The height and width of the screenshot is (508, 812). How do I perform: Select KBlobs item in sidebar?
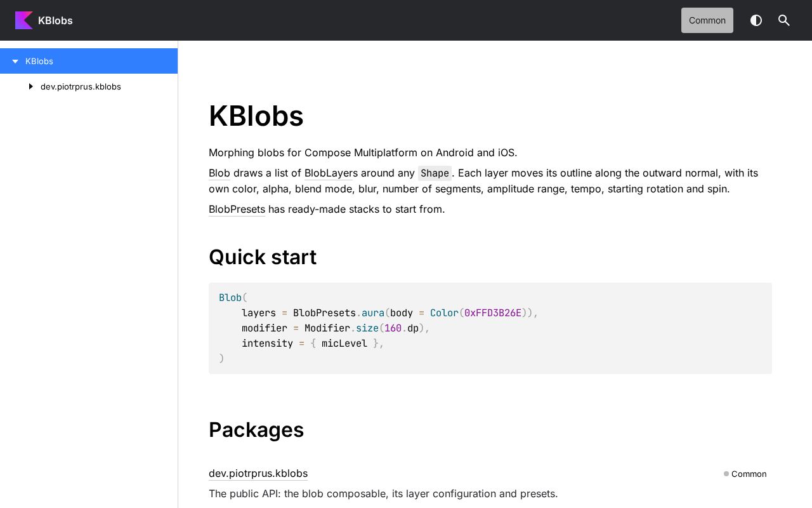click(x=89, y=61)
